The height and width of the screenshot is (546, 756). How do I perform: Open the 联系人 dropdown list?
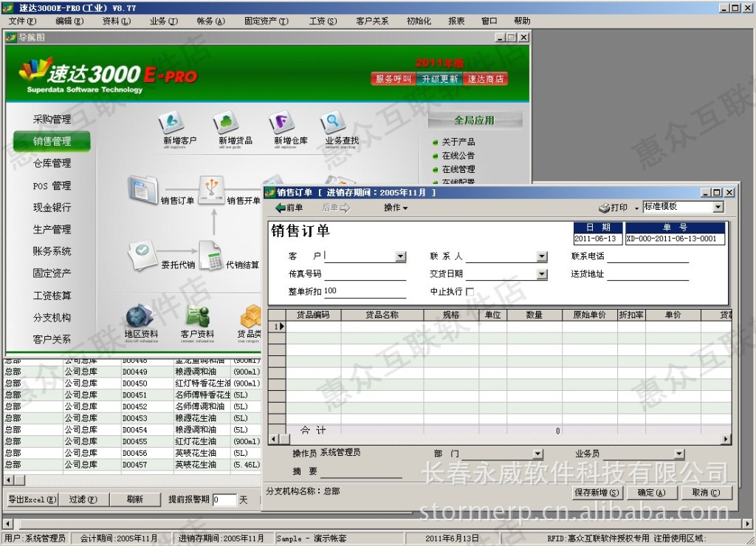[x=543, y=256]
